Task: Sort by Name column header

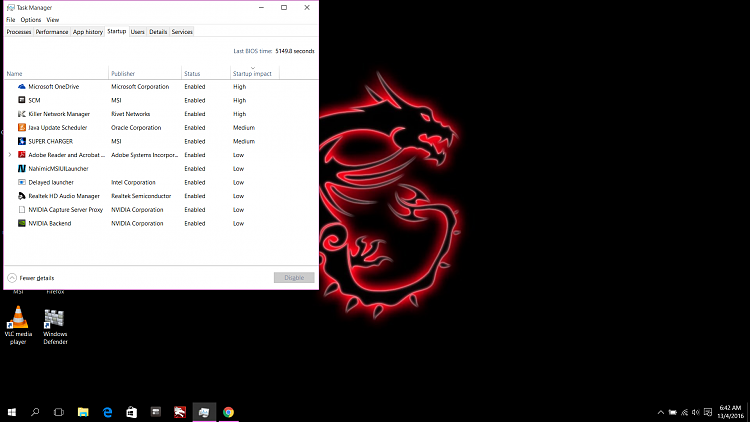Action: (x=56, y=73)
